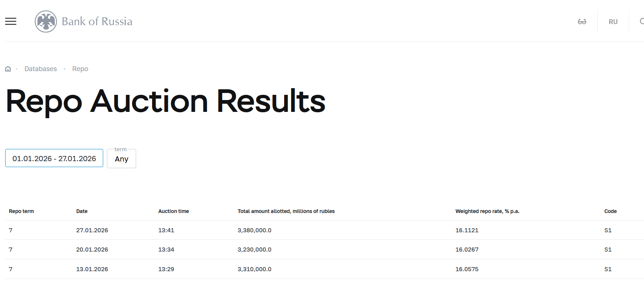Click the Weighted repo rate column header
The image size is (644, 286).
pyautogui.click(x=487, y=211)
